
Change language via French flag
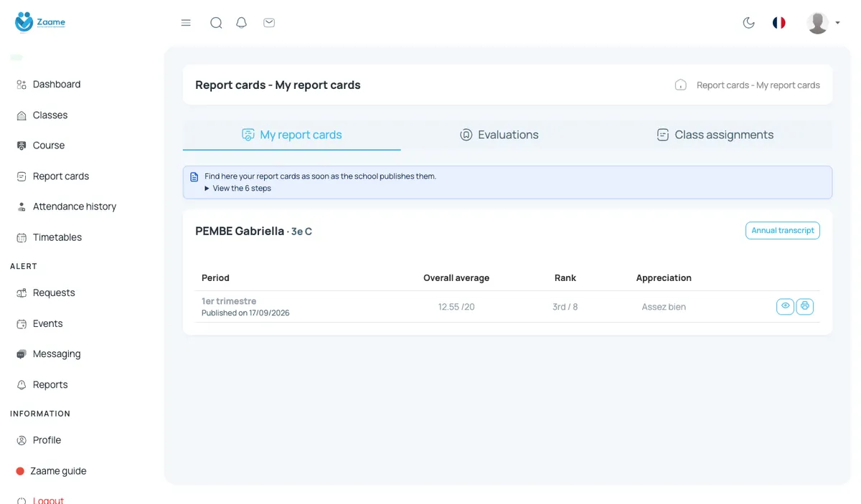pyautogui.click(x=779, y=23)
